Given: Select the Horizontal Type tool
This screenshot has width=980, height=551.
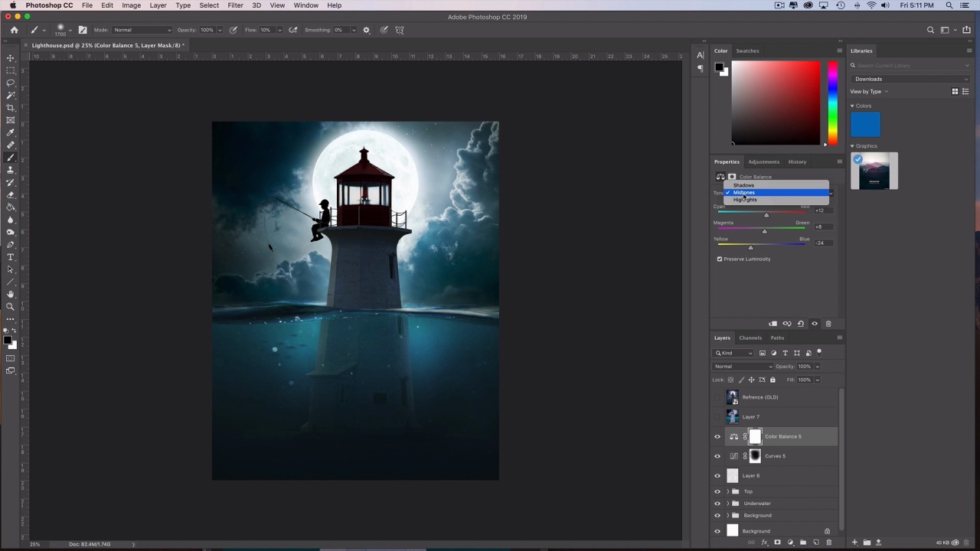Looking at the screenshot, I should tap(11, 257).
